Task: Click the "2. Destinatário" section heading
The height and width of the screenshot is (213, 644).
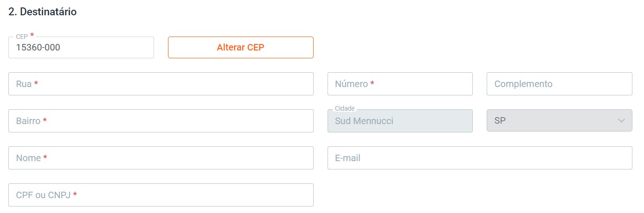Action: click(43, 12)
